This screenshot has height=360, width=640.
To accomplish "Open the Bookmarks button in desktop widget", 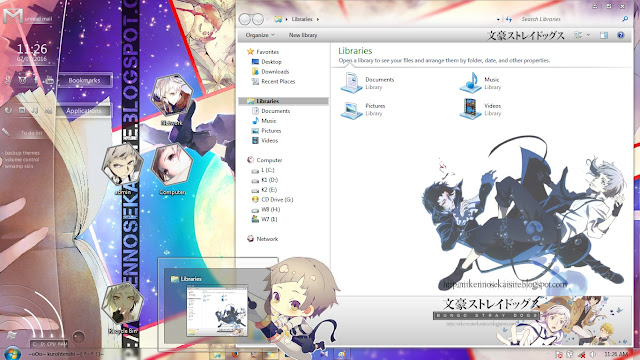I will point(84,80).
